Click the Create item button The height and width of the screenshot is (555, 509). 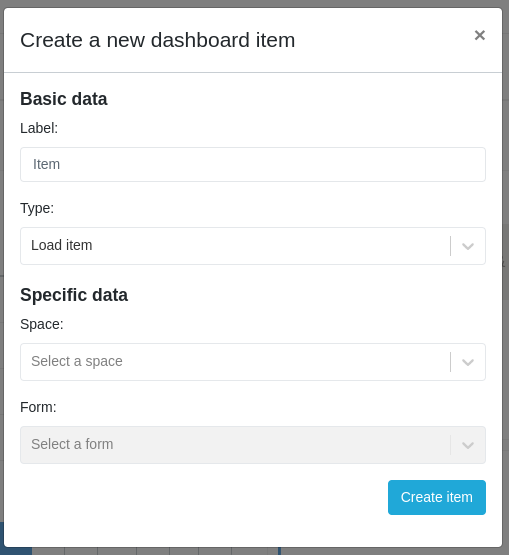click(437, 497)
